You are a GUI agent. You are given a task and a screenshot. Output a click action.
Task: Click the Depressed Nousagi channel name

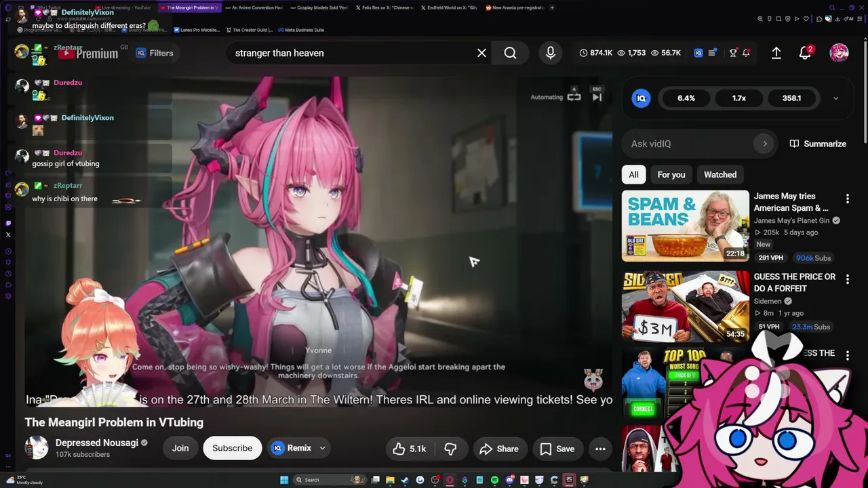(97, 443)
